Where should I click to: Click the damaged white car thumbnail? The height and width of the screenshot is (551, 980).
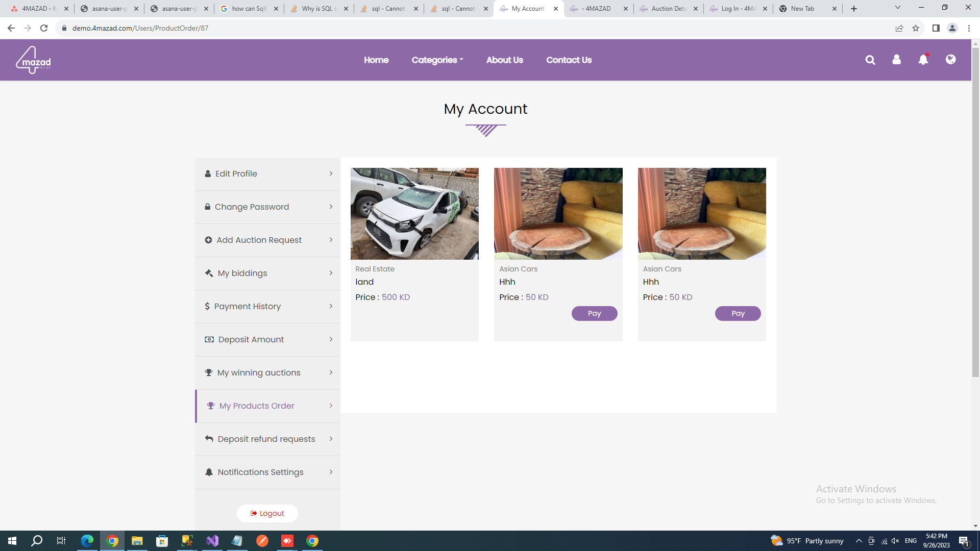tap(414, 214)
